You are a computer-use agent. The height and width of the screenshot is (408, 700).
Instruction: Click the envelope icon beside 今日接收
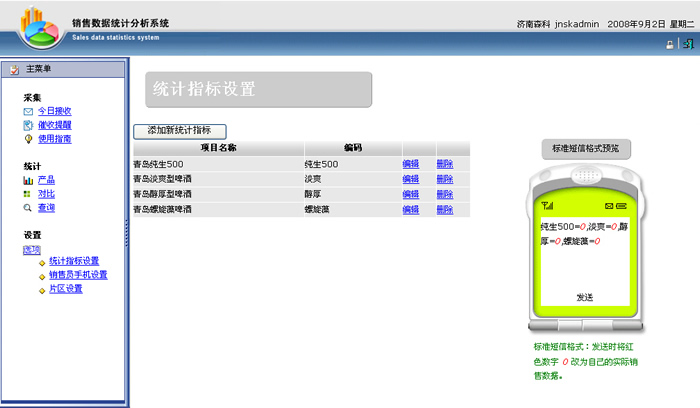pyautogui.click(x=28, y=111)
